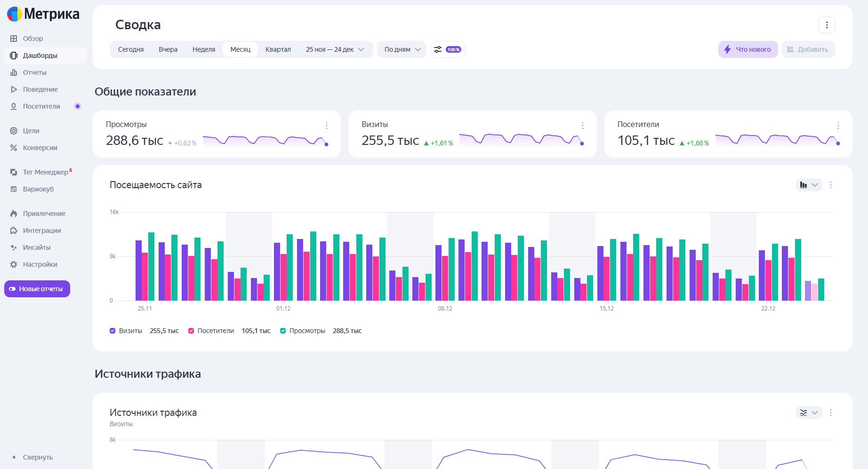Click the Обзор grid icon in sidebar

(14, 39)
